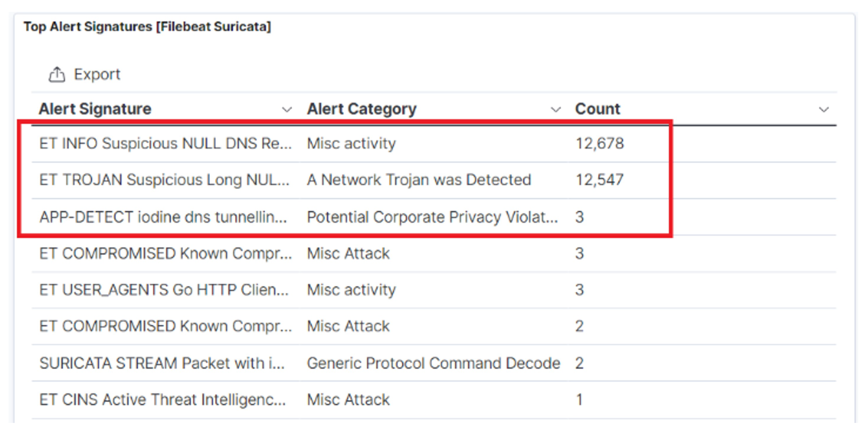This screenshot has width=868, height=432.
Task: Click the Alert Signature column header
Action: tap(95, 109)
